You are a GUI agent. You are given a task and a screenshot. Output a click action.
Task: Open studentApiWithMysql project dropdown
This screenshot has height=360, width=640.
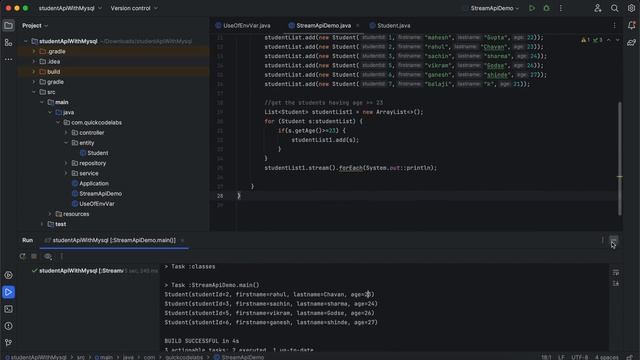point(70,8)
